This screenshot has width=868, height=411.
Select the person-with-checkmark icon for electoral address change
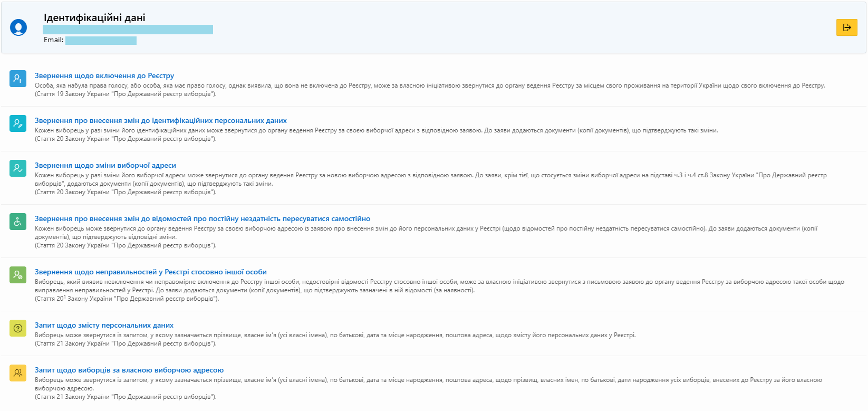pyautogui.click(x=18, y=168)
